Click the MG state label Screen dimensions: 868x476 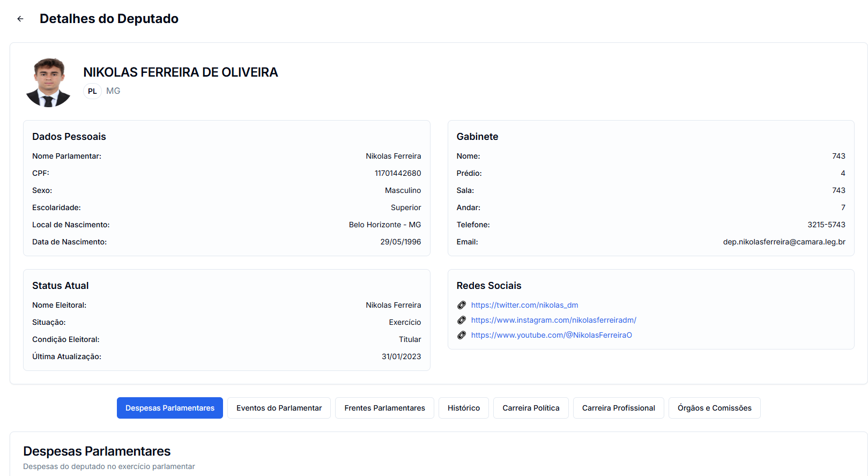pos(113,91)
